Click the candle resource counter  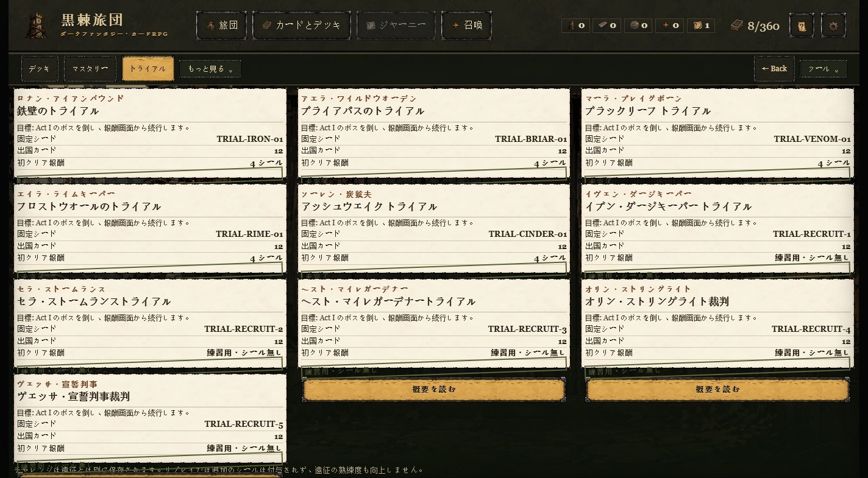coord(575,26)
